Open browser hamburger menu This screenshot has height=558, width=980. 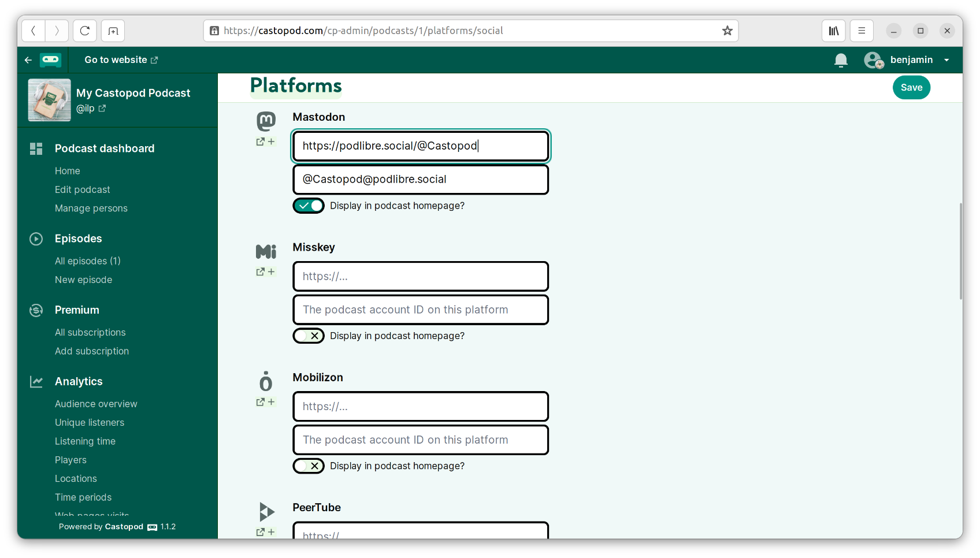(x=862, y=31)
